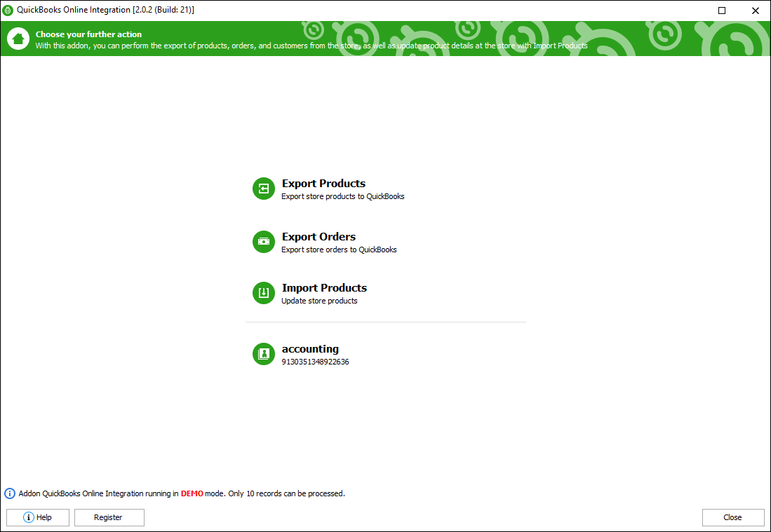The width and height of the screenshot is (771, 532).
Task: Click the Help button
Action: 38,517
